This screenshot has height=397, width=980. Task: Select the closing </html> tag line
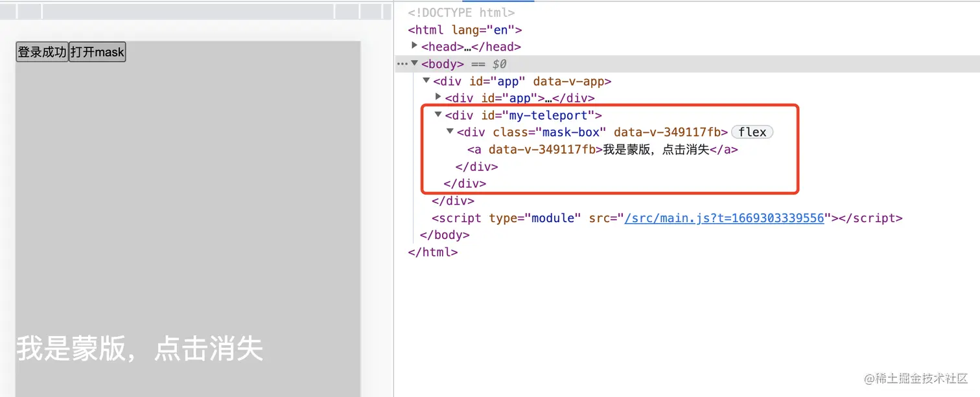click(x=433, y=253)
